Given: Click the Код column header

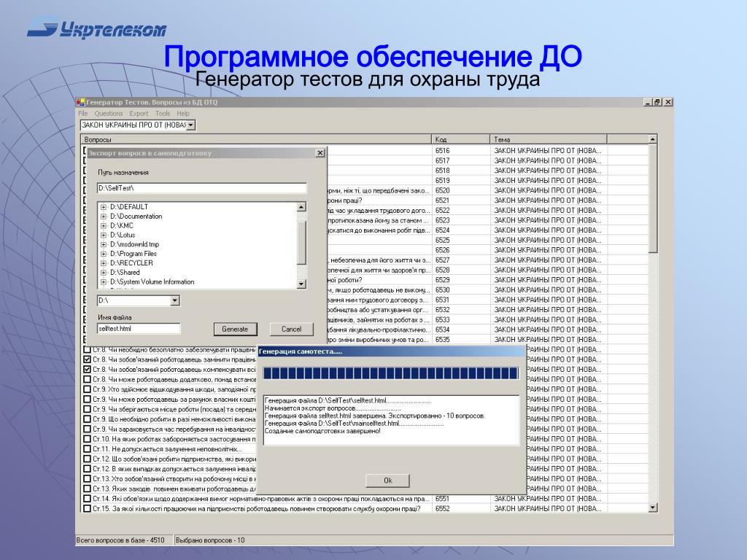Looking at the screenshot, I should coord(461,139).
